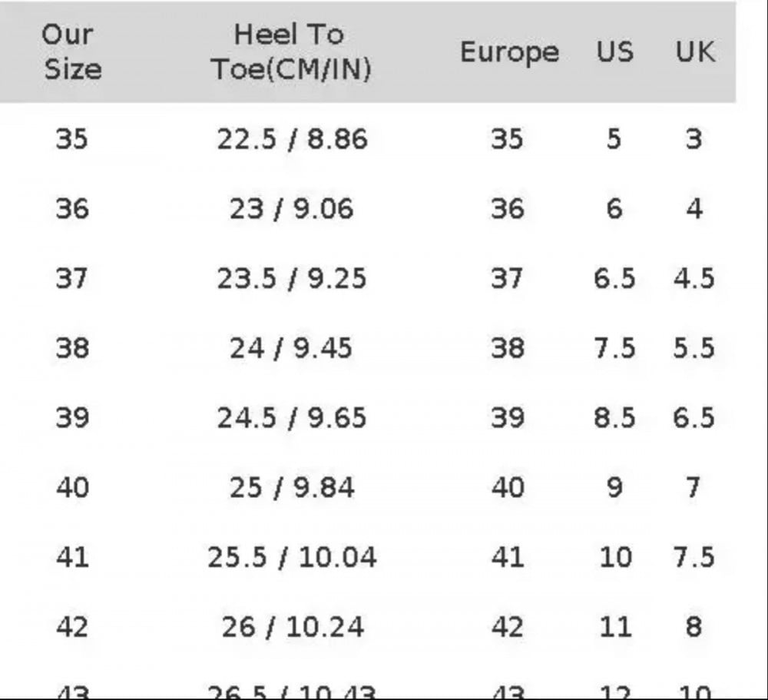768x700 pixels.
Task: Select UK size 5.5 cell
Action: click(694, 348)
